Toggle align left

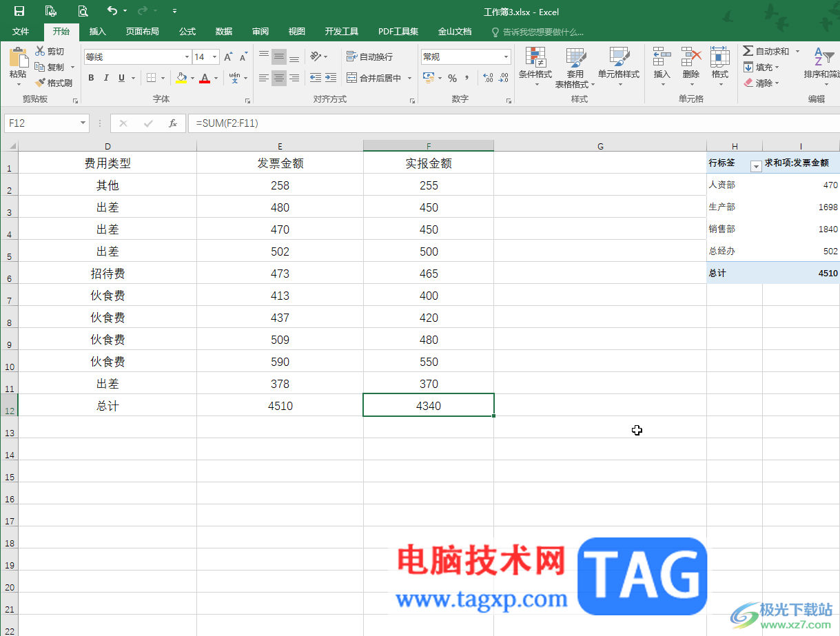click(264, 78)
